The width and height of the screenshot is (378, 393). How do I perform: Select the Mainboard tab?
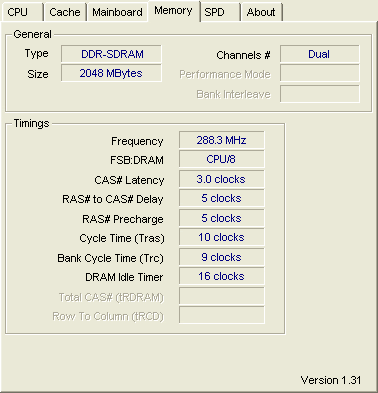pos(117,12)
